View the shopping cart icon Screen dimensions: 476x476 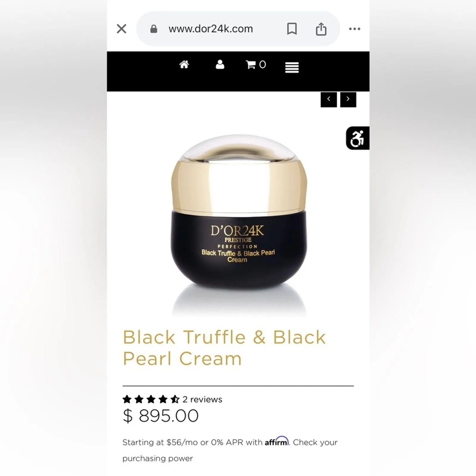[250, 64]
